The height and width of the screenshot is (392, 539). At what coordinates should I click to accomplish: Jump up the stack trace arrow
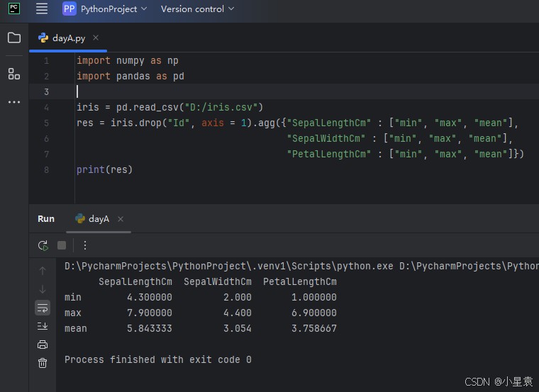[x=43, y=271]
